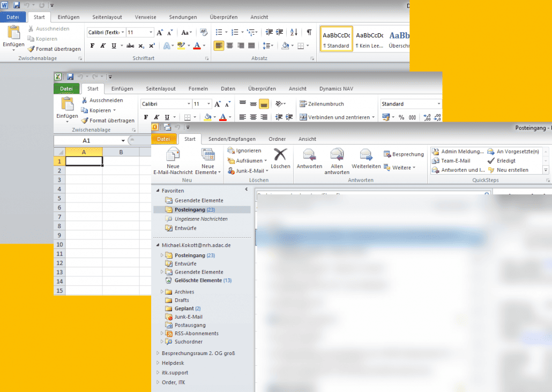Toggle italic K button in Excel

tap(156, 117)
